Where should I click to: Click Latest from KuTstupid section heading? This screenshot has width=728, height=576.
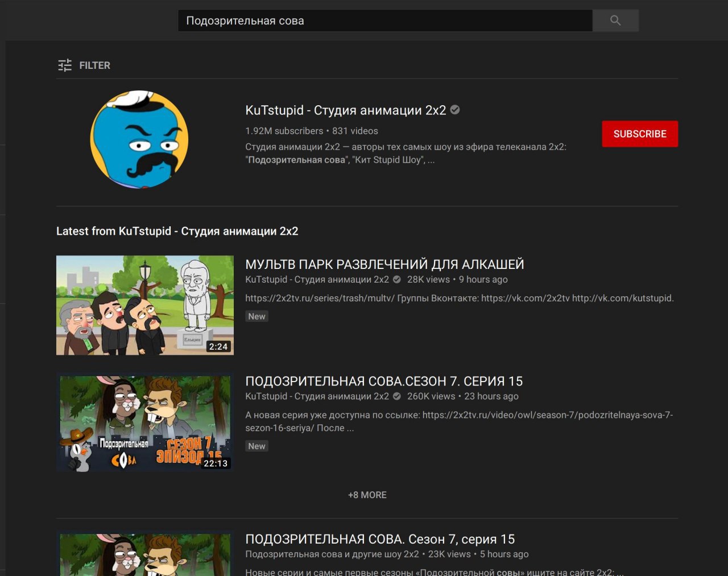(x=177, y=231)
